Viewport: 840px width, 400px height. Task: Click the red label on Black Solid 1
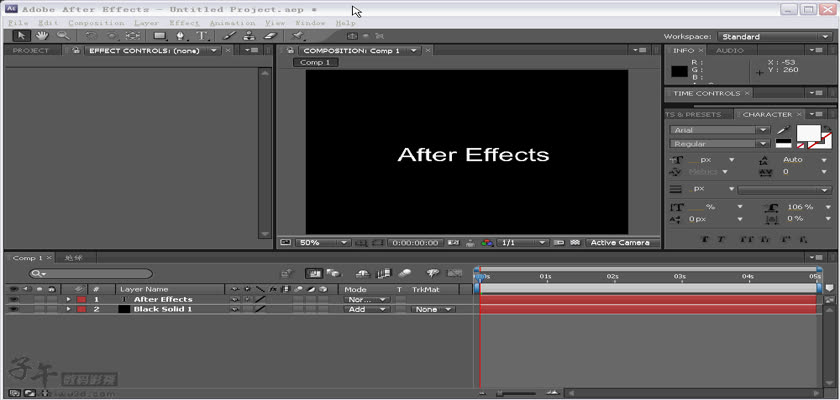click(x=81, y=309)
